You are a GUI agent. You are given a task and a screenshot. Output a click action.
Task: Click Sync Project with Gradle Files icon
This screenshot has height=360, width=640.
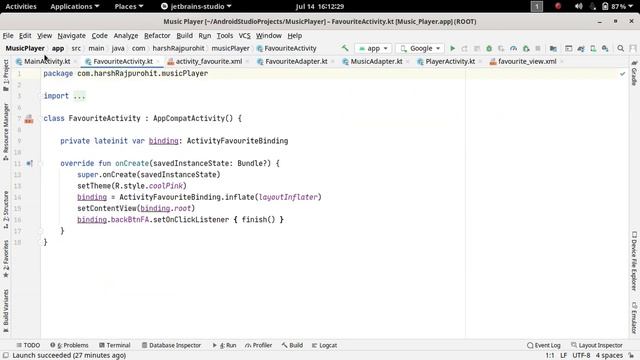pyautogui.click(x=581, y=48)
